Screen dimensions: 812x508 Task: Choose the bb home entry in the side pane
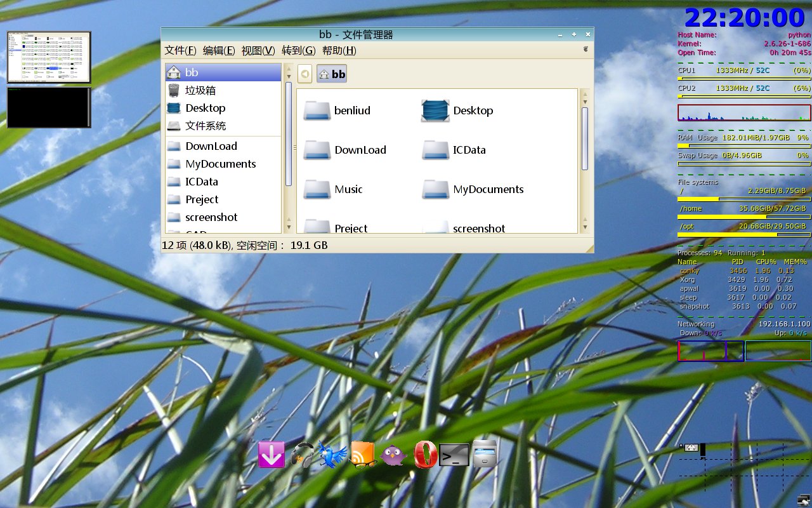coord(223,72)
